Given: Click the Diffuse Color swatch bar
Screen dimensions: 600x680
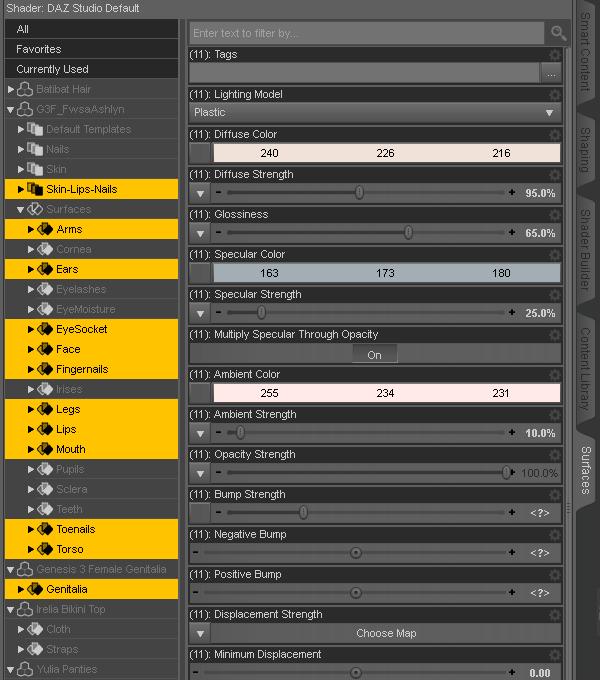Looking at the screenshot, I should (x=387, y=153).
